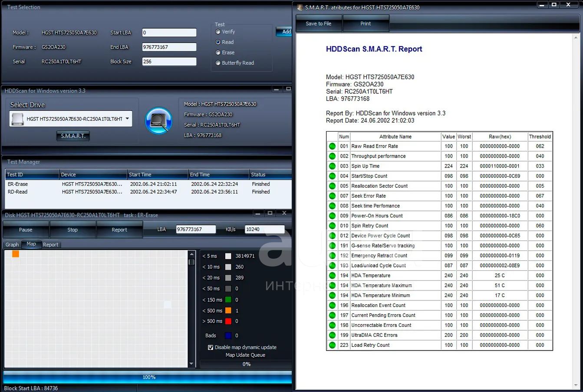Select the ER-Erase test row
The width and height of the screenshot is (583, 392).
tap(148, 184)
